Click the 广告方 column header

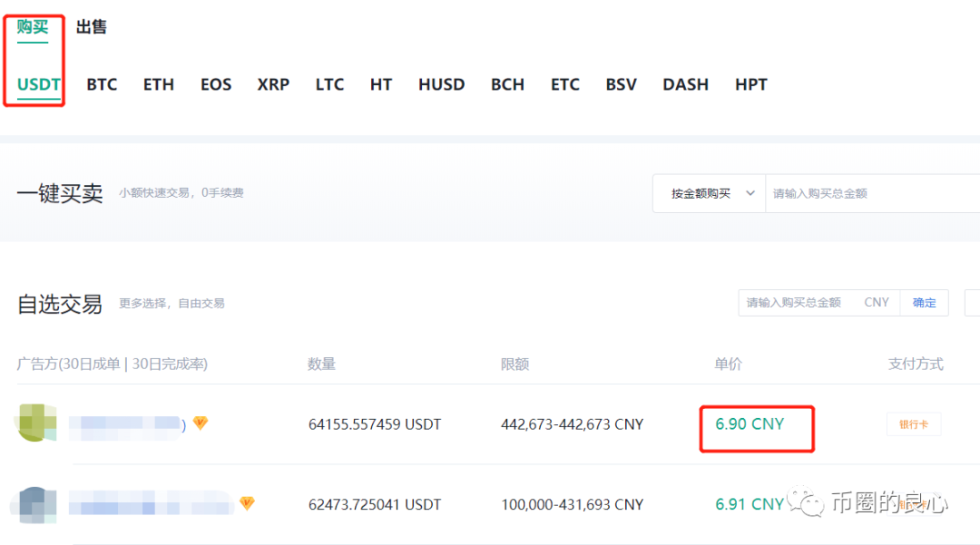click(x=112, y=364)
